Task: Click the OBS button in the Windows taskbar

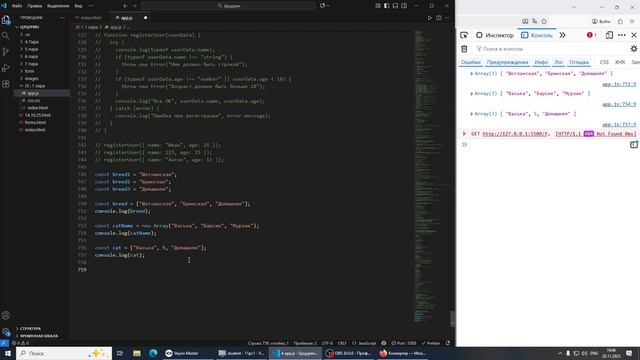Action: point(349,353)
